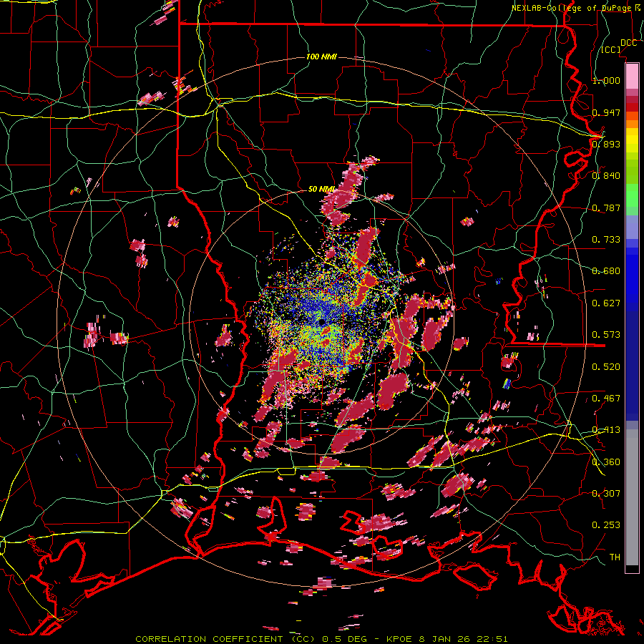Click the 'TH' threshold label on scale
Image resolution: width=644 pixels, height=644 pixels.
pos(615,557)
